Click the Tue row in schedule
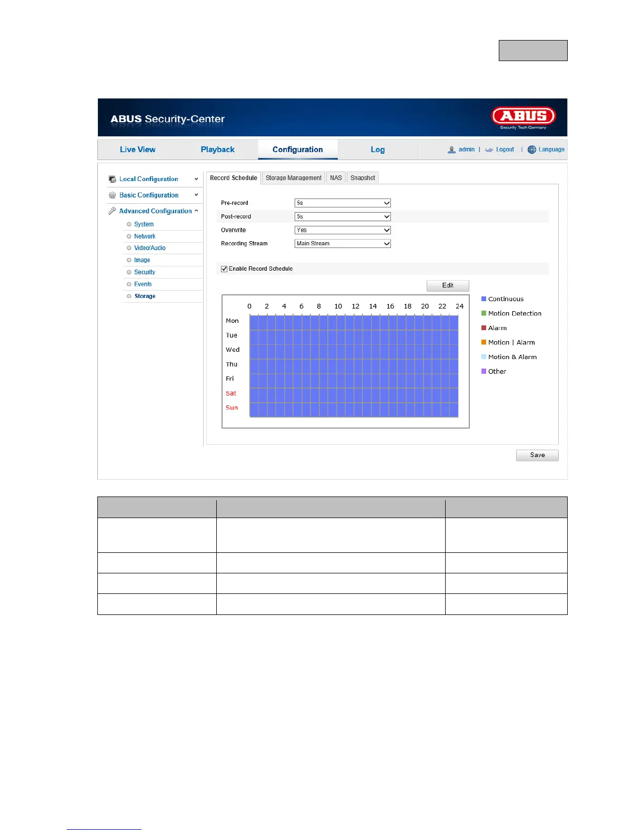Image resolution: width=644 pixels, height=834 pixels. pyautogui.click(x=354, y=337)
